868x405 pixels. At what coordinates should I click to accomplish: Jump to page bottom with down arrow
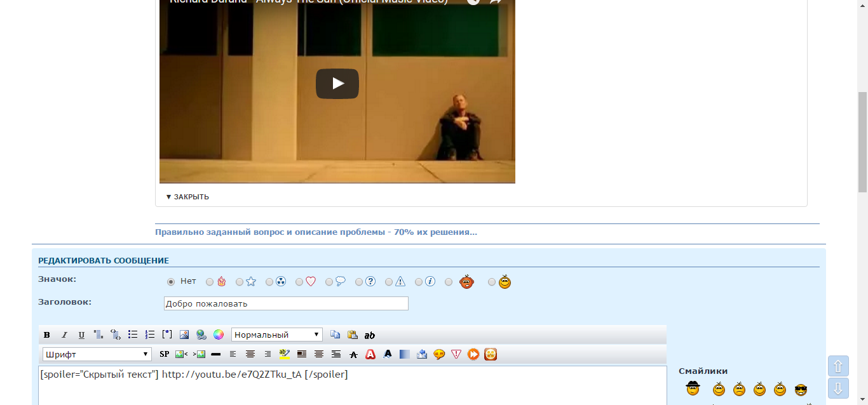(838, 388)
